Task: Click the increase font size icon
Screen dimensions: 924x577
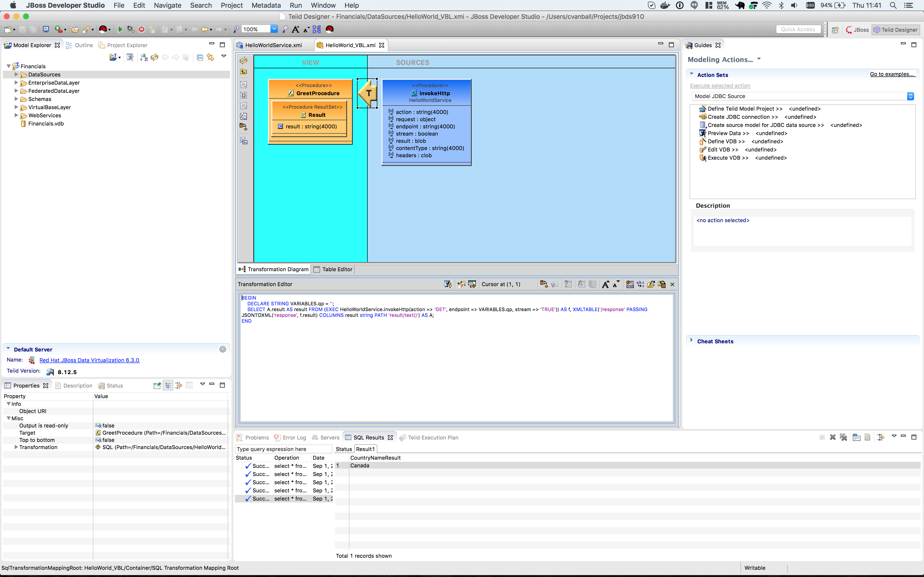Action: click(x=295, y=29)
